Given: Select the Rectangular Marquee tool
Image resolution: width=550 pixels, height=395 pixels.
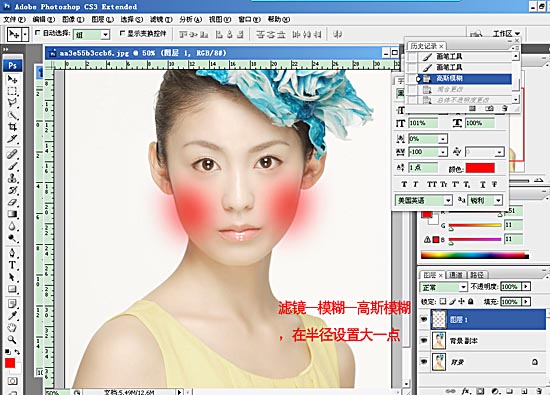Looking at the screenshot, I should pos(12,91).
